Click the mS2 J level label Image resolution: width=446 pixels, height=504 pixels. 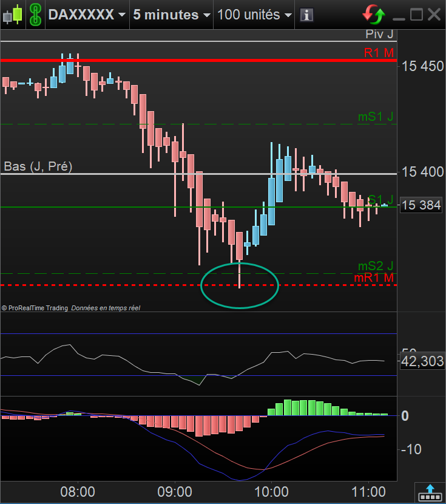tap(376, 266)
